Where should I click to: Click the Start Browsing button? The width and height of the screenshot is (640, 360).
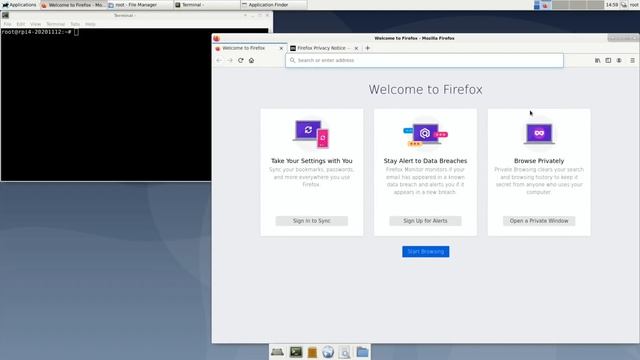[426, 251]
